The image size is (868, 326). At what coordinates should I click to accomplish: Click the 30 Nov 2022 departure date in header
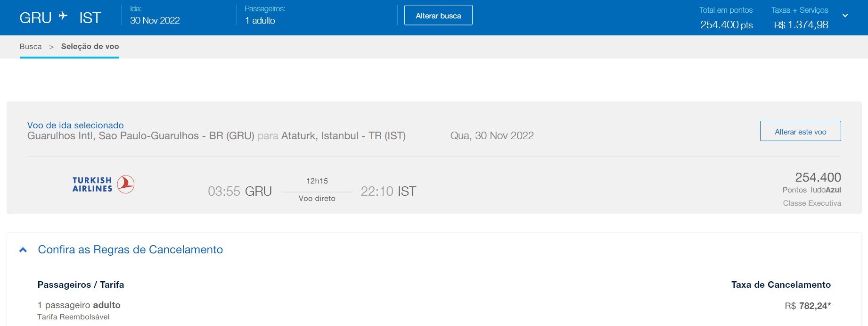155,21
